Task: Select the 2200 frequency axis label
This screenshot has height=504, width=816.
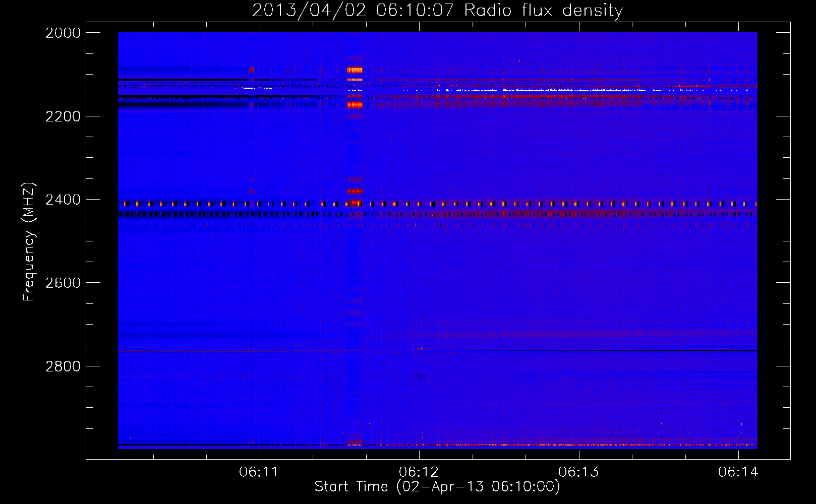Action: pos(63,116)
